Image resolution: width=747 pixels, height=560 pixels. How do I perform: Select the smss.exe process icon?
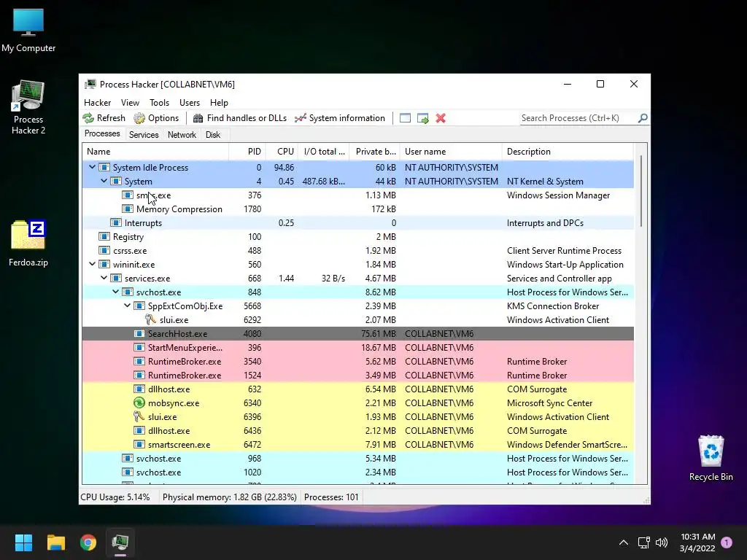127,195
